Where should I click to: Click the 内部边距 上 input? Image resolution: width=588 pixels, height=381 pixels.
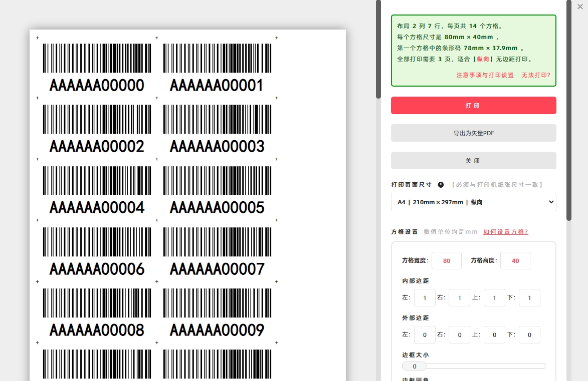pos(494,298)
